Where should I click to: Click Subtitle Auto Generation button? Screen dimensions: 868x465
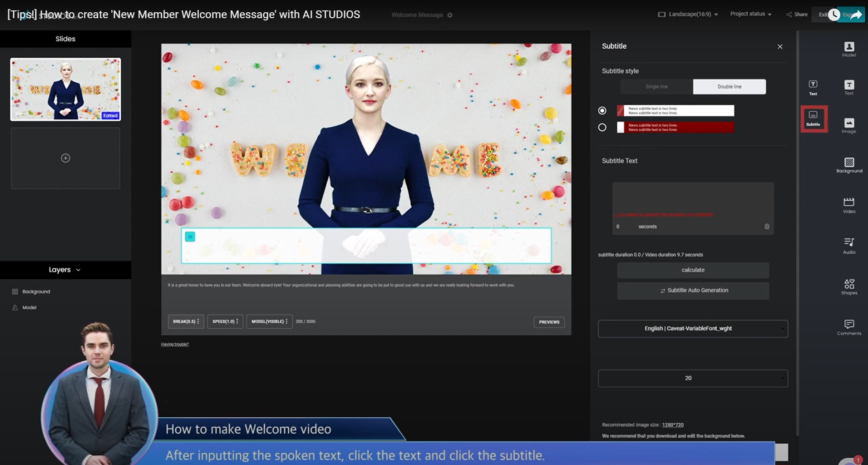(693, 291)
